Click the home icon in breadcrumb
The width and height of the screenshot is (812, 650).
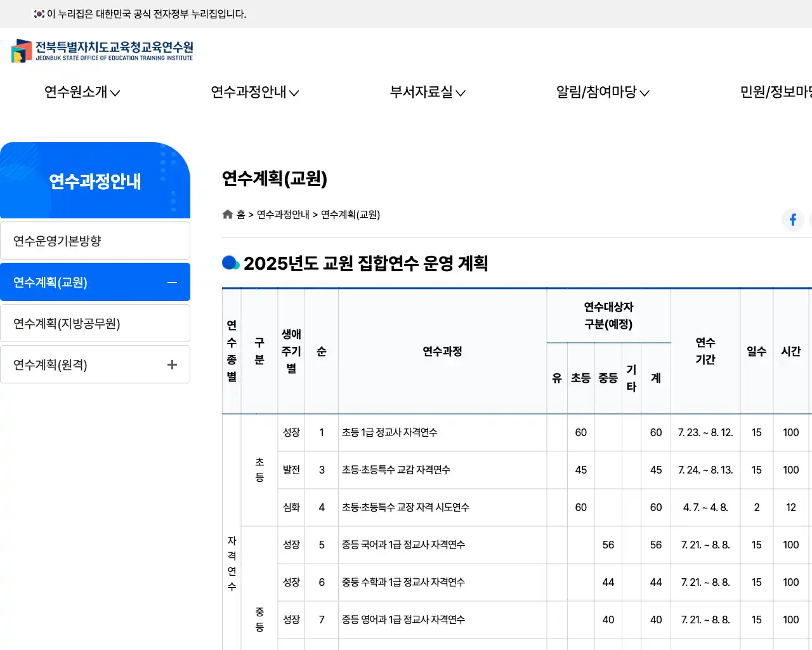(x=228, y=215)
